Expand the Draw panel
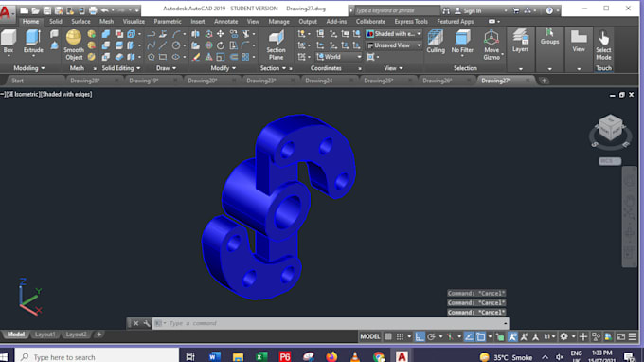644x362 pixels. pyautogui.click(x=166, y=68)
